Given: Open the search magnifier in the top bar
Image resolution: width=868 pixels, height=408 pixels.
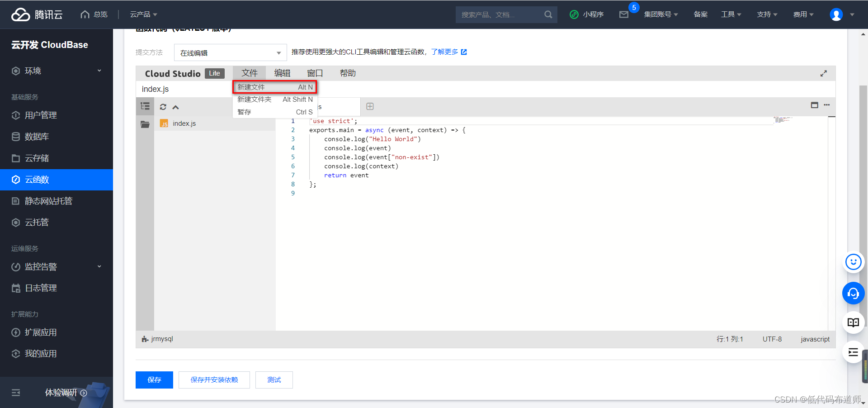Looking at the screenshot, I should (x=548, y=14).
